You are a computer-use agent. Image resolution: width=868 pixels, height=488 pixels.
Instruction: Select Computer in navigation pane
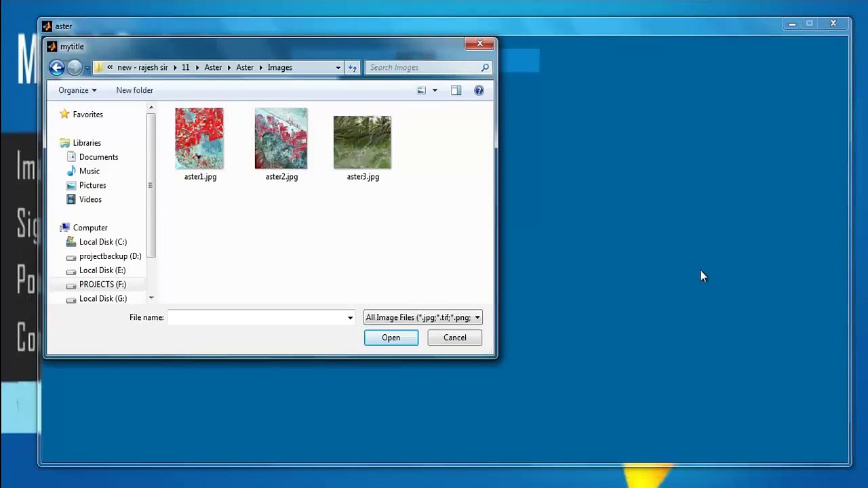pyautogui.click(x=90, y=228)
